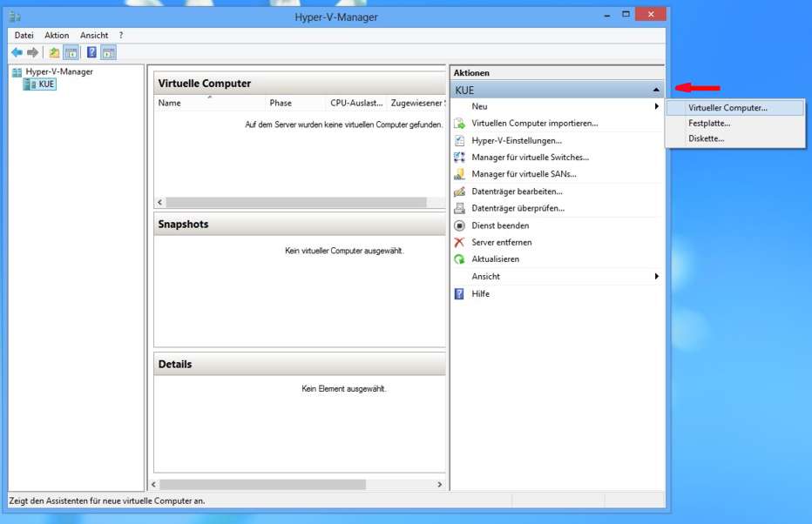The width and height of the screenshot is (812, 524).
Task: Click the Hilfe question mark icon
Action: pyautogui.click(x=459, y=294)
